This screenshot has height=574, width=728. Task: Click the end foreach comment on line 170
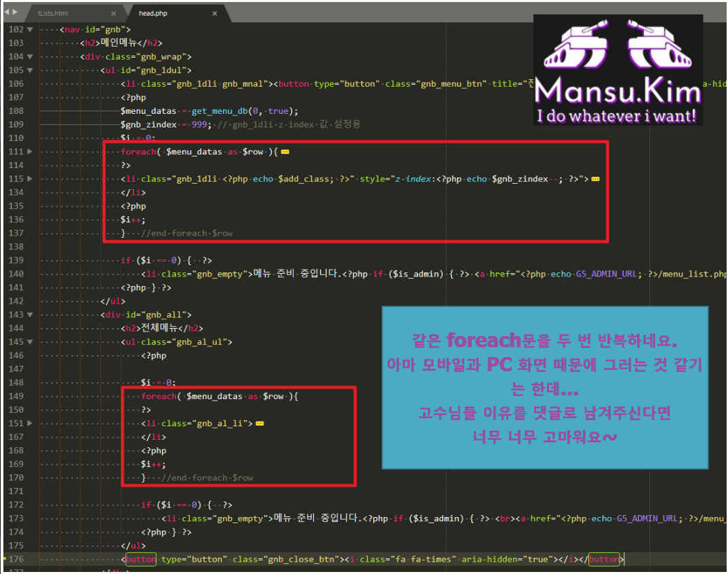pos(207,478)
